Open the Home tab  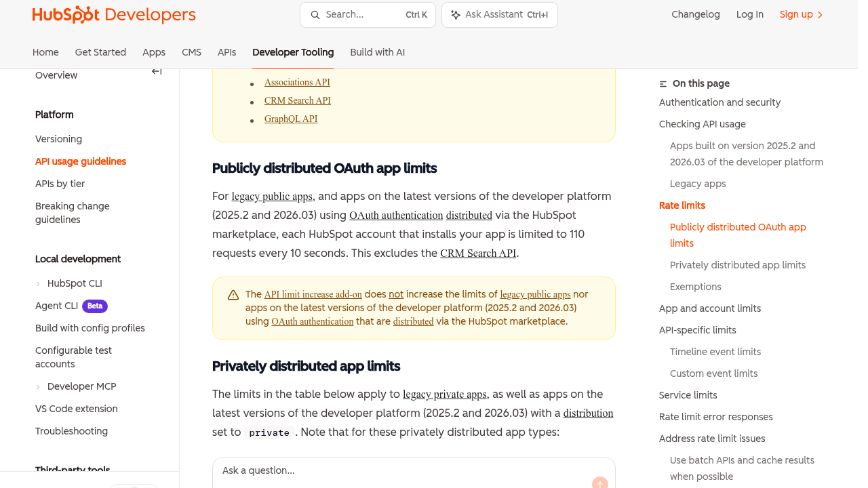[45, 52]
